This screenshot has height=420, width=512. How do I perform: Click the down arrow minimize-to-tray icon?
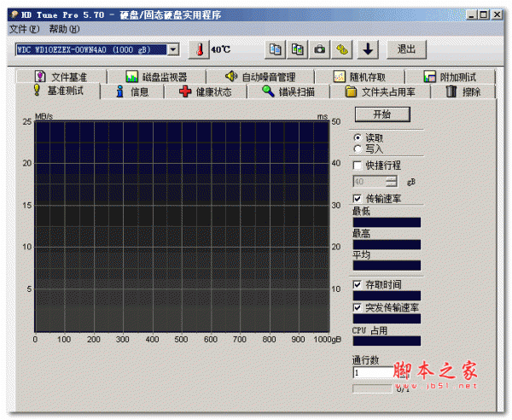pyautogui.click(x=368, y=50)
